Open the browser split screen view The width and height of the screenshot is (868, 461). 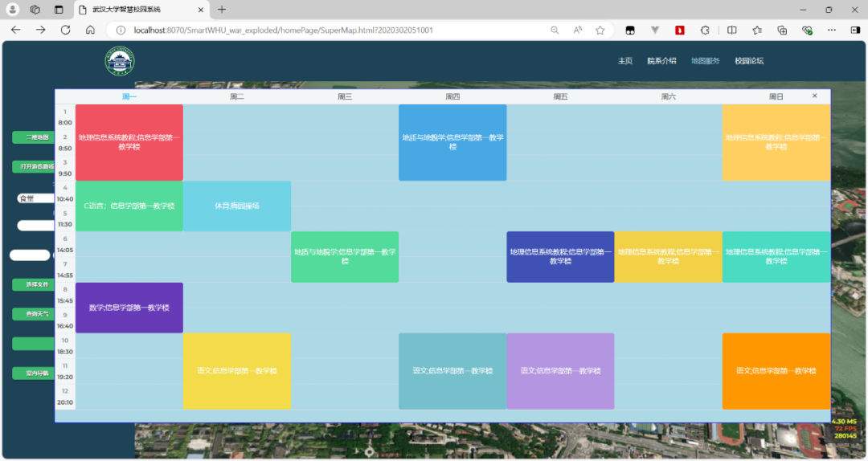[731, 30]
